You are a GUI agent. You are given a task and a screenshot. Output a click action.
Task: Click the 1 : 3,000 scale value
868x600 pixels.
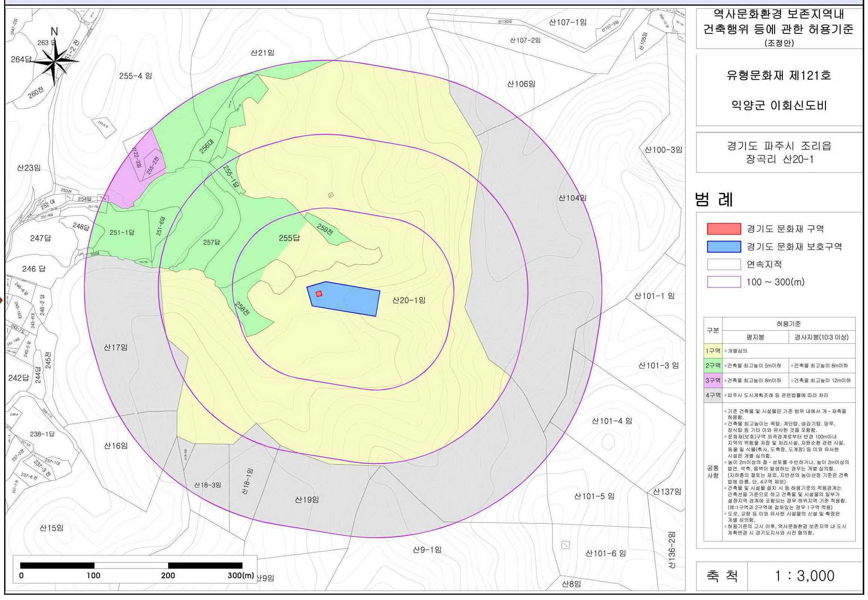[804, 576]
